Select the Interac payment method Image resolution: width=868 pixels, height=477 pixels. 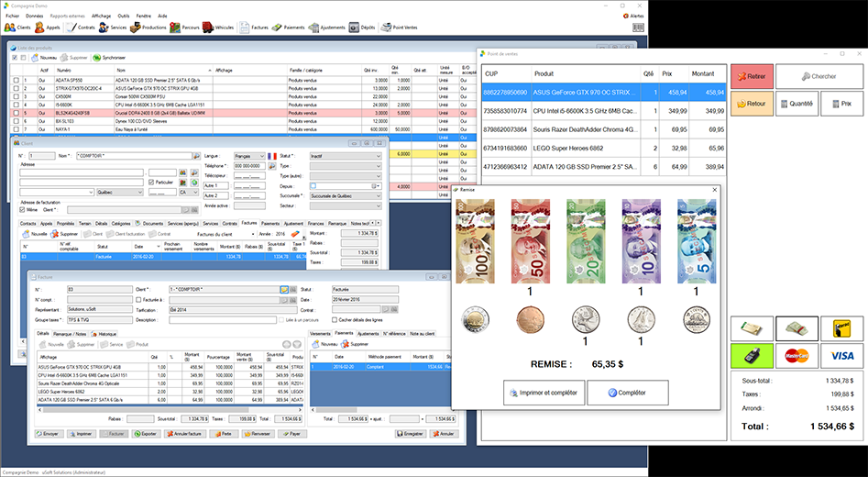[841, 328]
